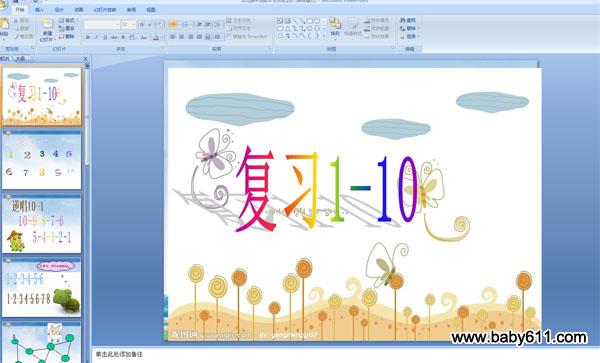Switch to the Outline (大纲) pane tab
This screenshot has width=600, height=363.
20,59
